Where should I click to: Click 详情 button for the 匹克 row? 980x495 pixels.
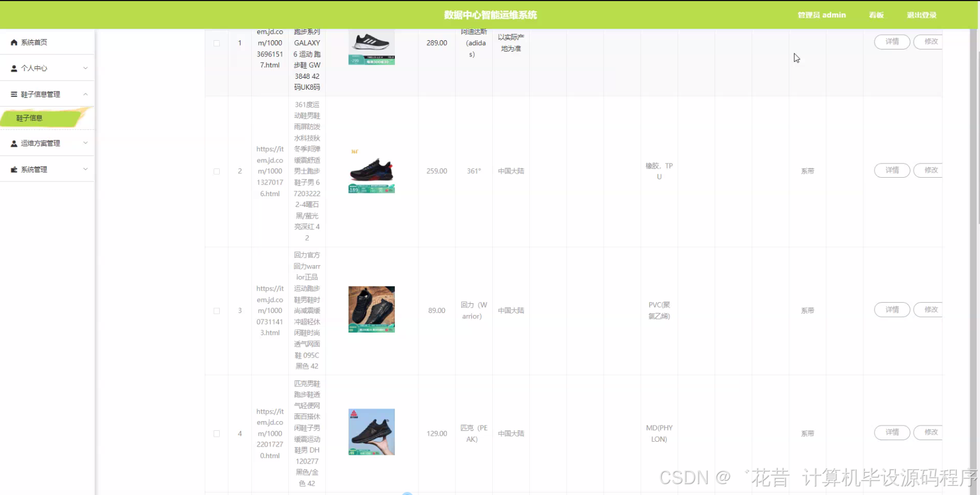[892, 433]
